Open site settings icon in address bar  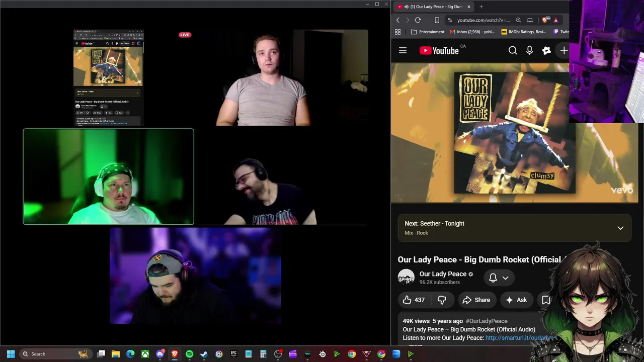click(450, 20)
